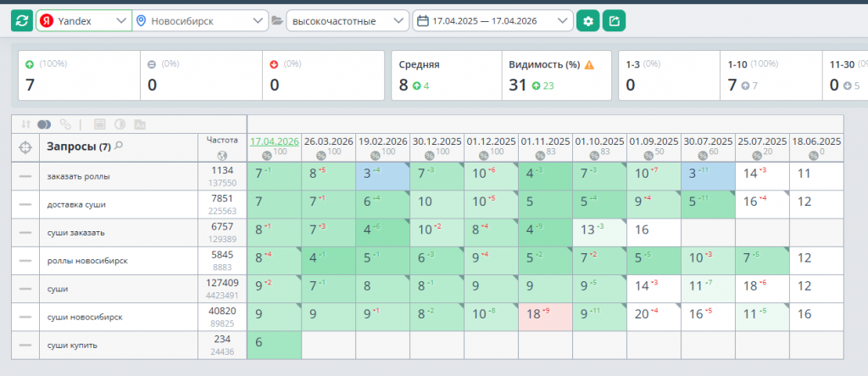Click the percent icon under 30.07.2025
The height and width of the screenshot is (376, 868).
703,155
